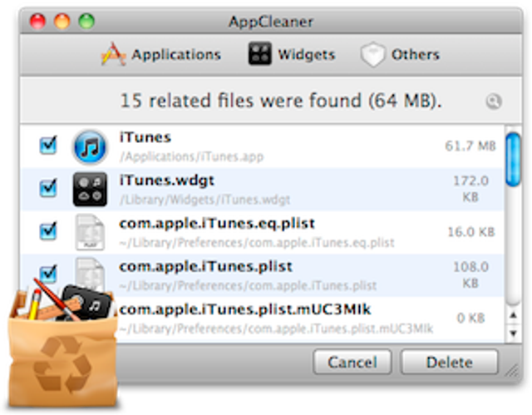532x415 pixels.
Task: Click the Widgets dashboard icon
Action: click(260, 53)
